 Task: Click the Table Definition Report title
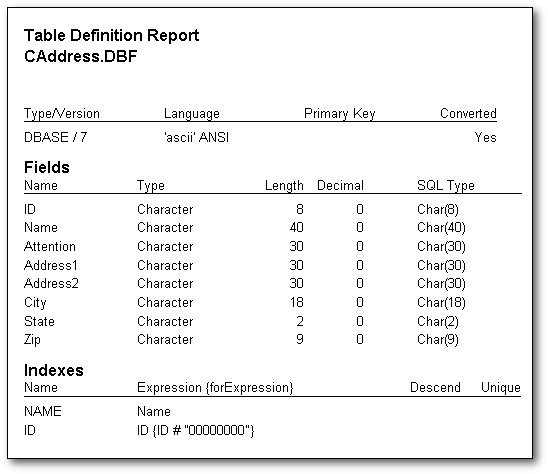click(111, 36)
